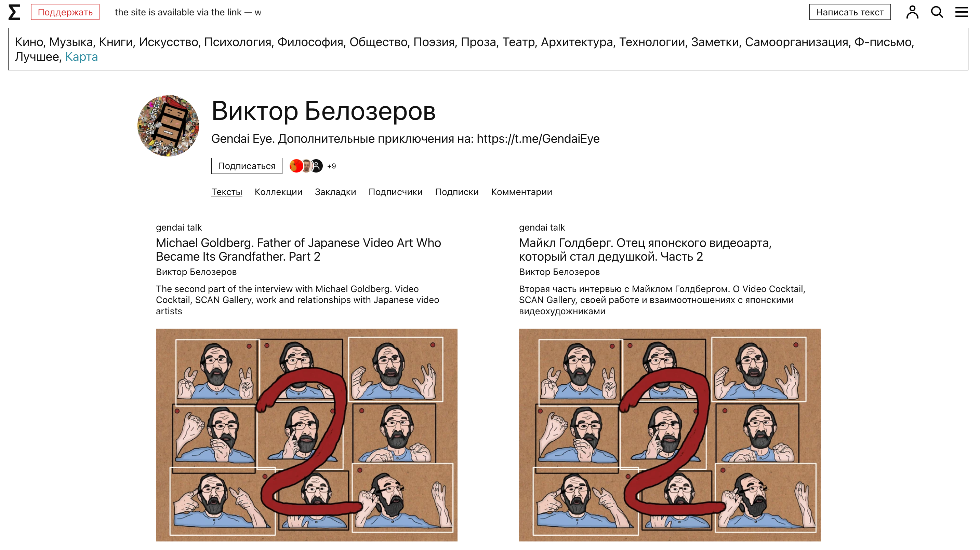Open the Комментарии tab
Screen dimensions: 980x550
click(x=521, y=192)
